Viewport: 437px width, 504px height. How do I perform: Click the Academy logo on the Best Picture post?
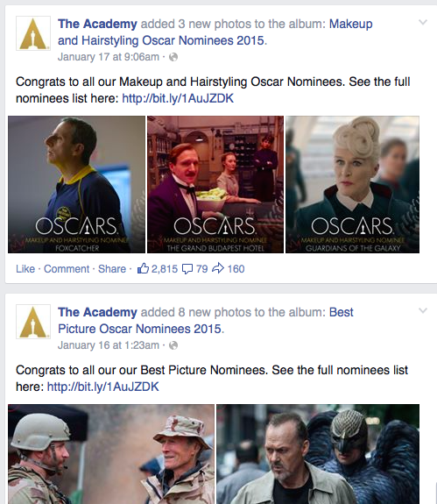tap(33, 322)
